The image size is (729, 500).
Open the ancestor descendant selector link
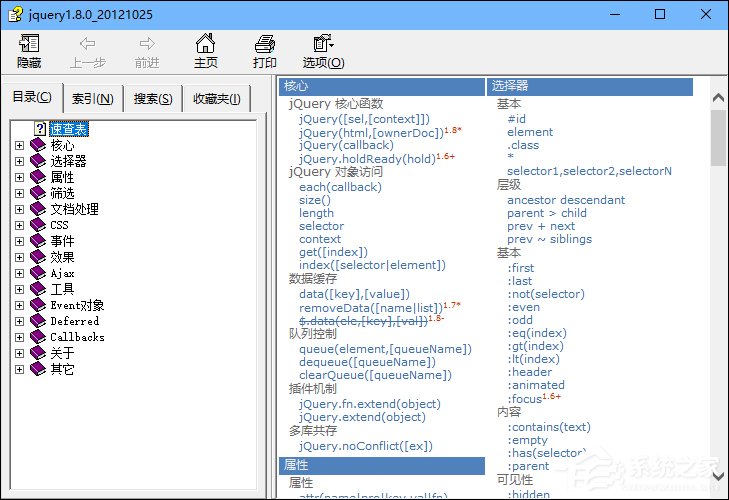[566, 200]
